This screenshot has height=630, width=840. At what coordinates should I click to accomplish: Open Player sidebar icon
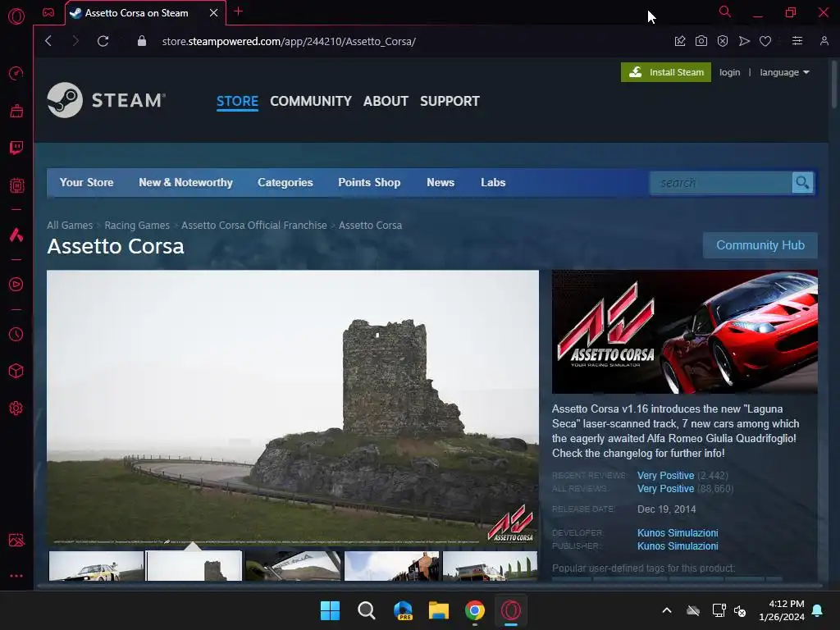(x=16, y=284)
